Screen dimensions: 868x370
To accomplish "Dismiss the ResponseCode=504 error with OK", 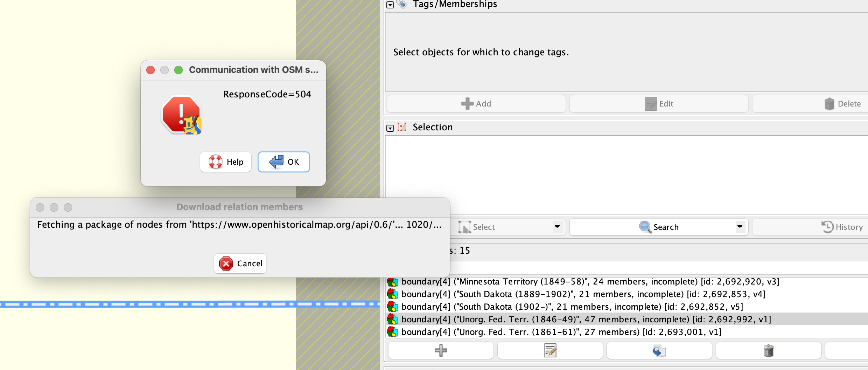I will point(283,162).
